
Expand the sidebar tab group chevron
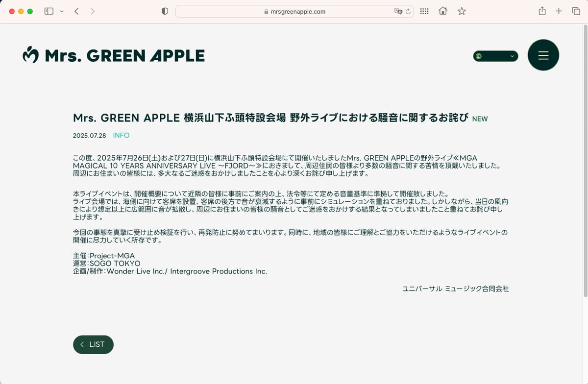click(x=61, y=11)
